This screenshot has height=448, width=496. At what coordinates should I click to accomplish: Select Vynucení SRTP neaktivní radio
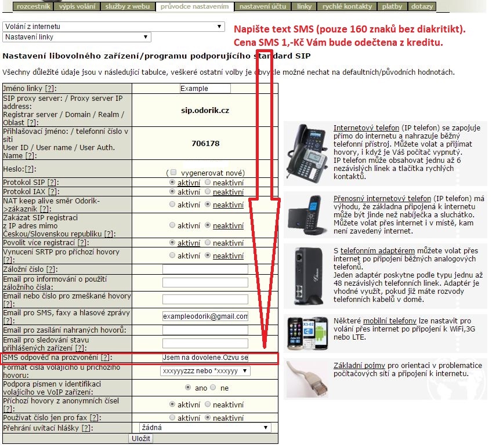208,255
